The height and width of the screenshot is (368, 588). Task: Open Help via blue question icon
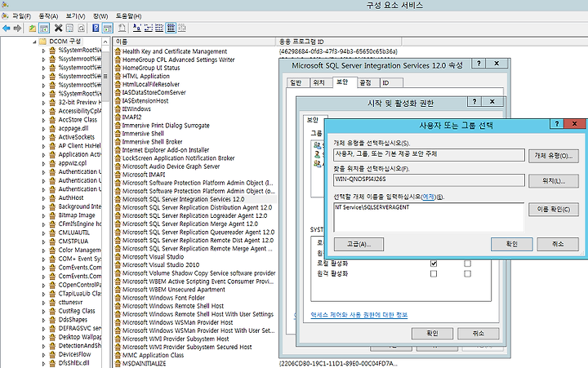(96, 28)
